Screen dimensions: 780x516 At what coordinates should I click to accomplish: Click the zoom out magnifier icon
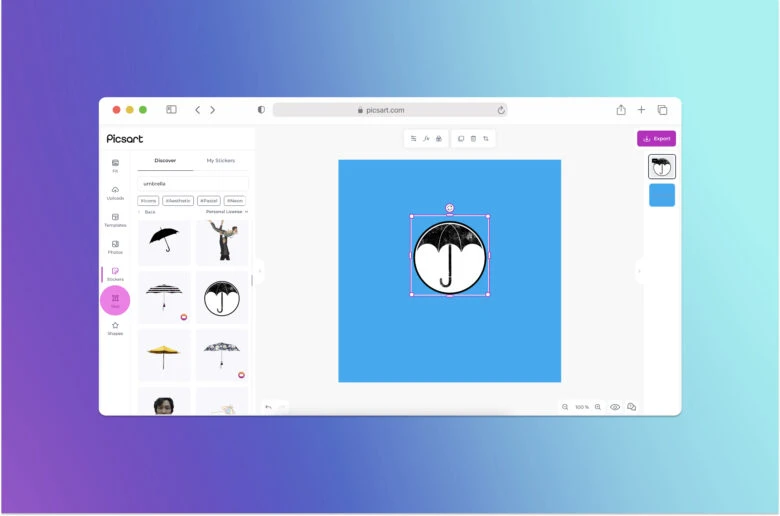tap(565, 407)
